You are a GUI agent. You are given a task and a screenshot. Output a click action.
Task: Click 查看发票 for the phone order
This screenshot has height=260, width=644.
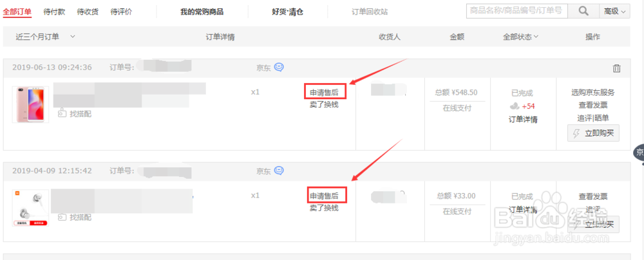592,105
